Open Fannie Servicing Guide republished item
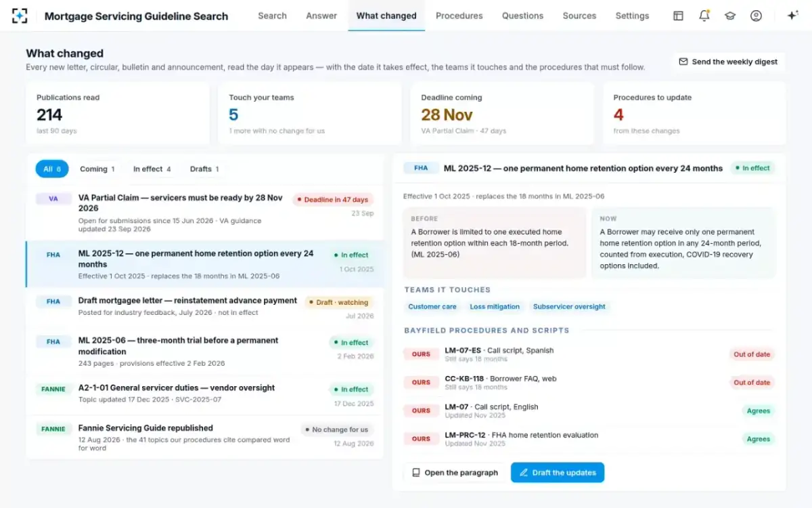Image resolution: width=812 pixels, height=508 pixels. [205, 437]
